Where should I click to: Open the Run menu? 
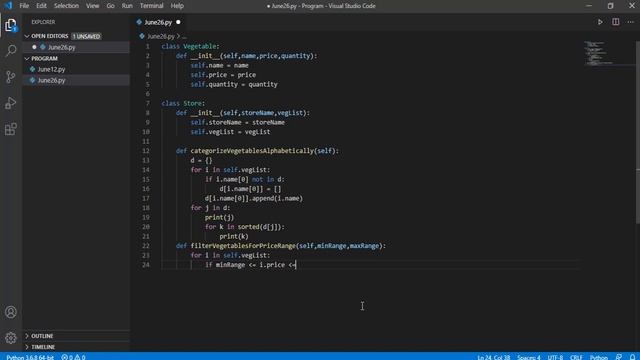click(127, 6)
